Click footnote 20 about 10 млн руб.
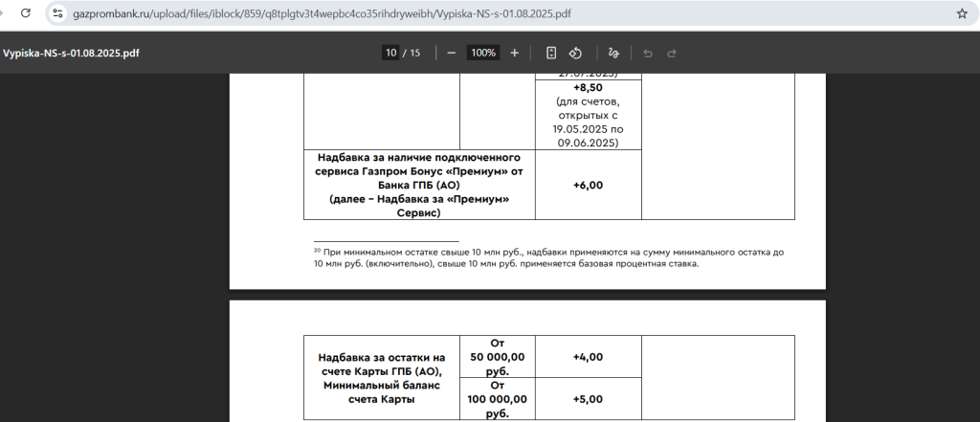This screenshot has height=422, width=980. (548, 258)
